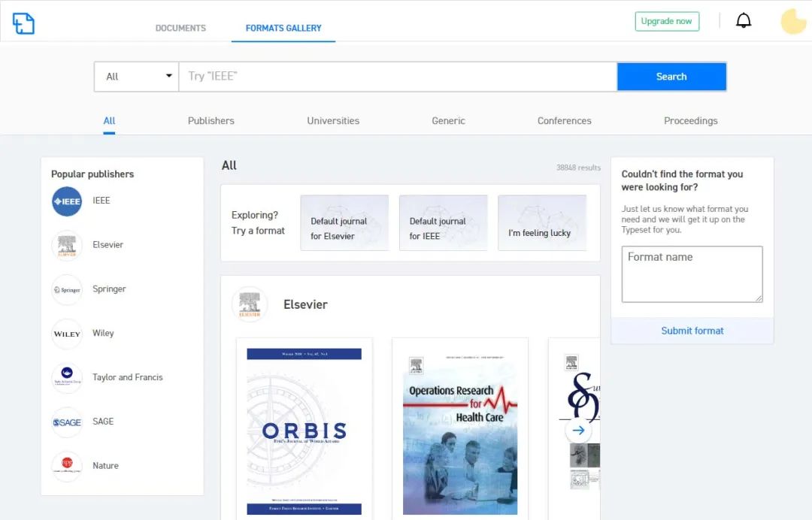This screenshot has width=812, height=520.
Task: Filter by Universities tab
Action: [x=333, y=120]
